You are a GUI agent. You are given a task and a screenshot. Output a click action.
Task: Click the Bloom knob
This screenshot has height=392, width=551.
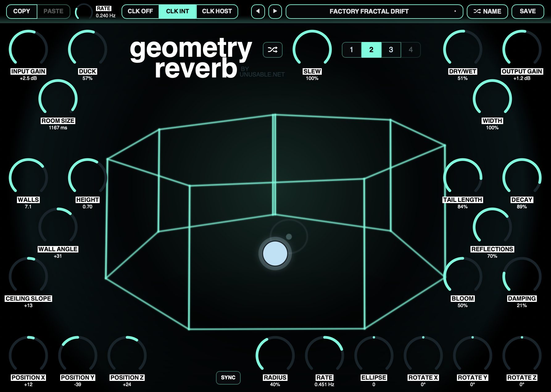pos(463,276)
